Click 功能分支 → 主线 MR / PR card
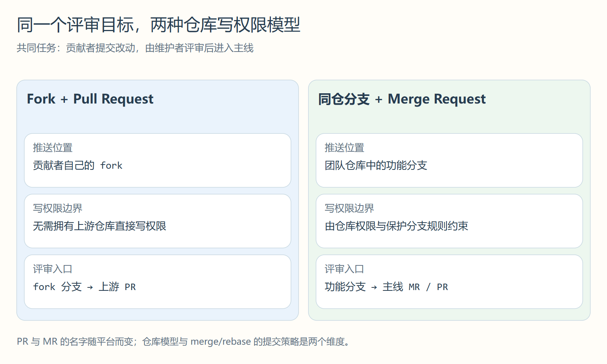 click(x=449, y=282)
